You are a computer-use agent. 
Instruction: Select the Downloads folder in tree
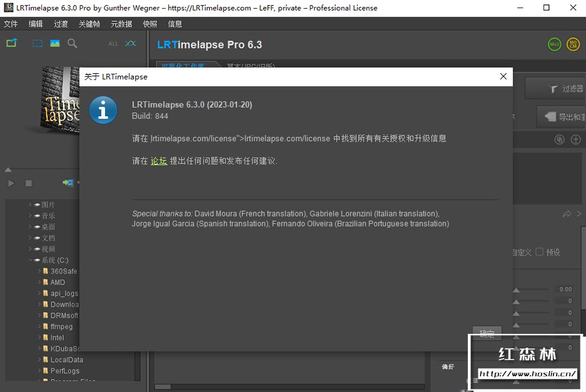64,304
